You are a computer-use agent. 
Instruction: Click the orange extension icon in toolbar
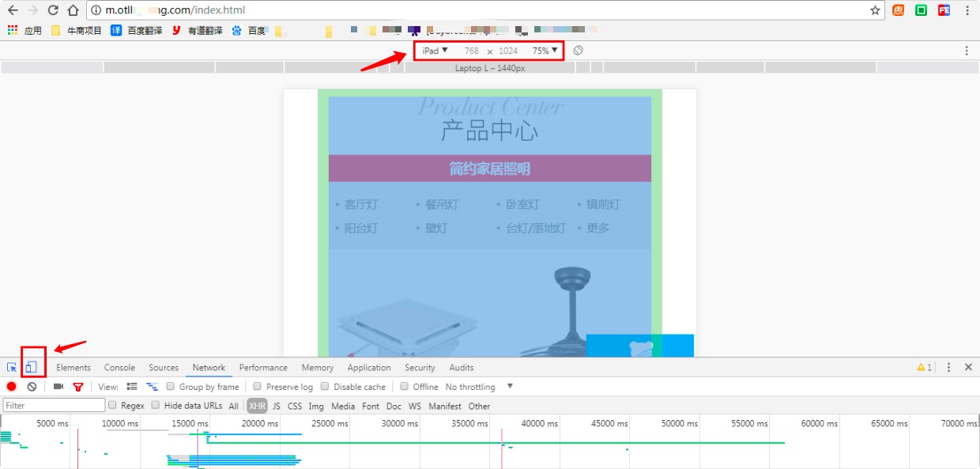click(x=899, y=10)
